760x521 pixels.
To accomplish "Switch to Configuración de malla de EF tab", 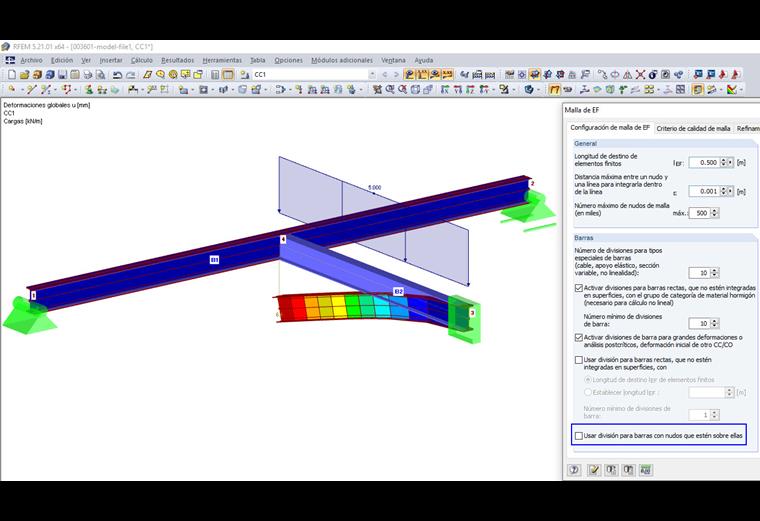I will pyautogui.click(x=610, y=127).
